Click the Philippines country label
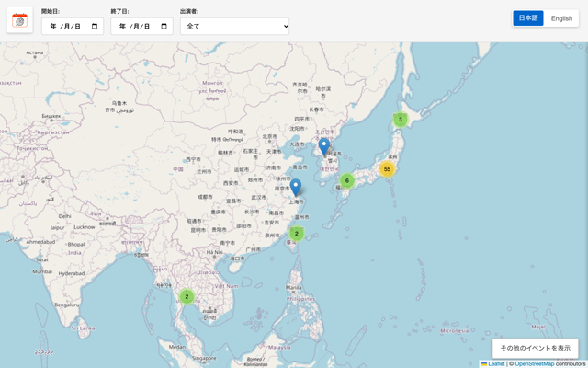This screenshot has width=588, height=368. [x=300, y=299]
